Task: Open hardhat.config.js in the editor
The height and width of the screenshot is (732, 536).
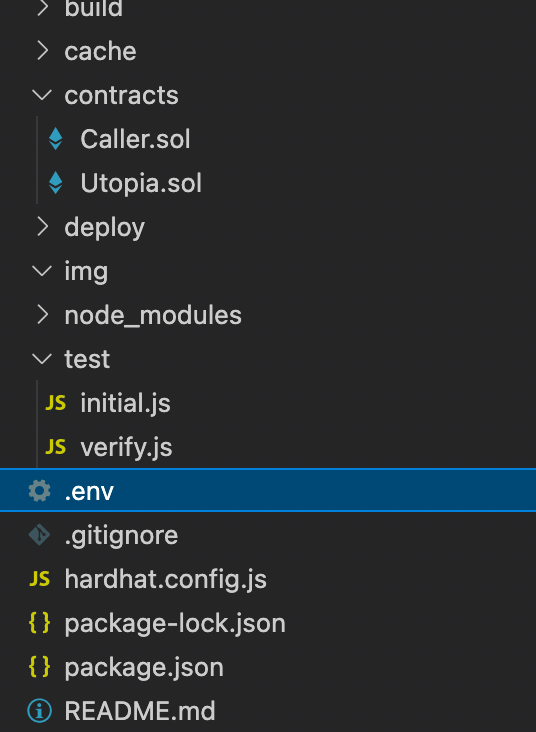Action: (166, 579)
